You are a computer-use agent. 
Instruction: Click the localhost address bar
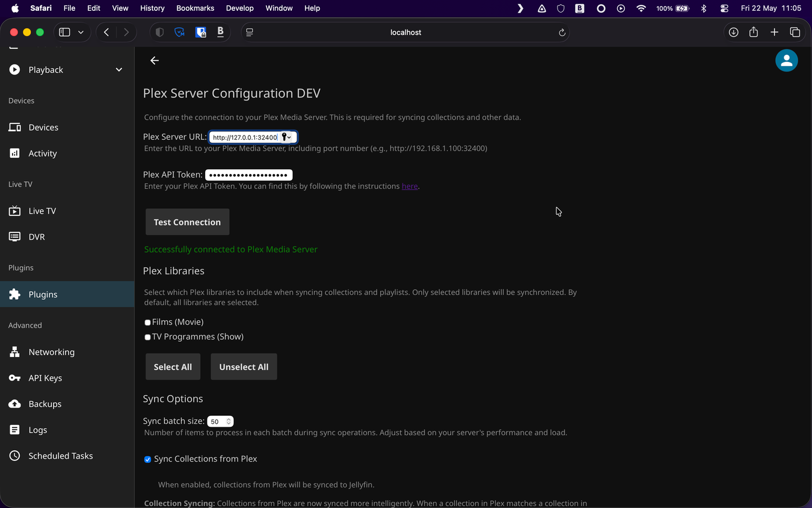(405, 33)
